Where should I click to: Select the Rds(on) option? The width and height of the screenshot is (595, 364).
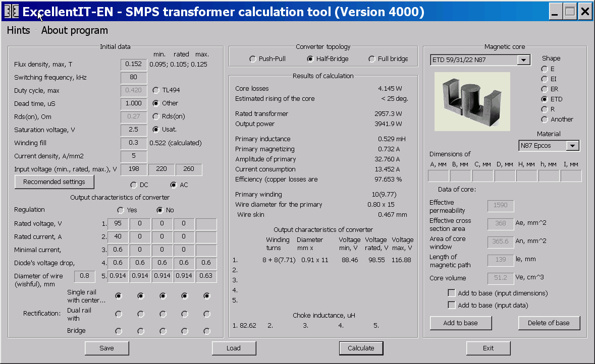pyautogui.click(x=169, y=116)
